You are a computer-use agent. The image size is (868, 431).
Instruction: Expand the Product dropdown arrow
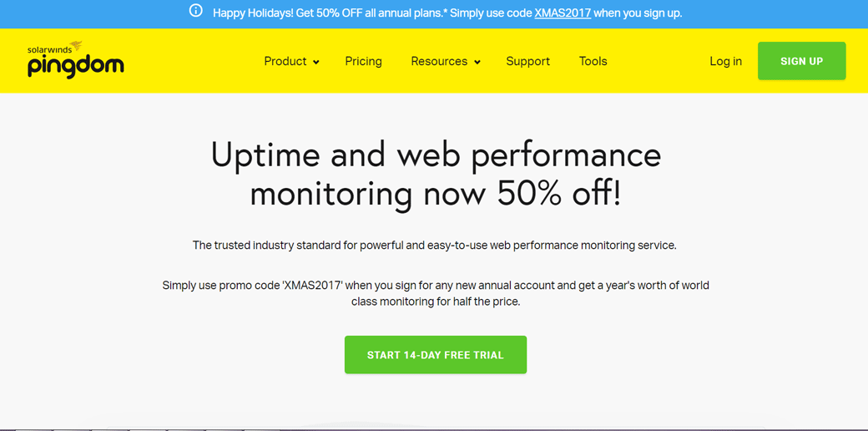tap(316, 63)
